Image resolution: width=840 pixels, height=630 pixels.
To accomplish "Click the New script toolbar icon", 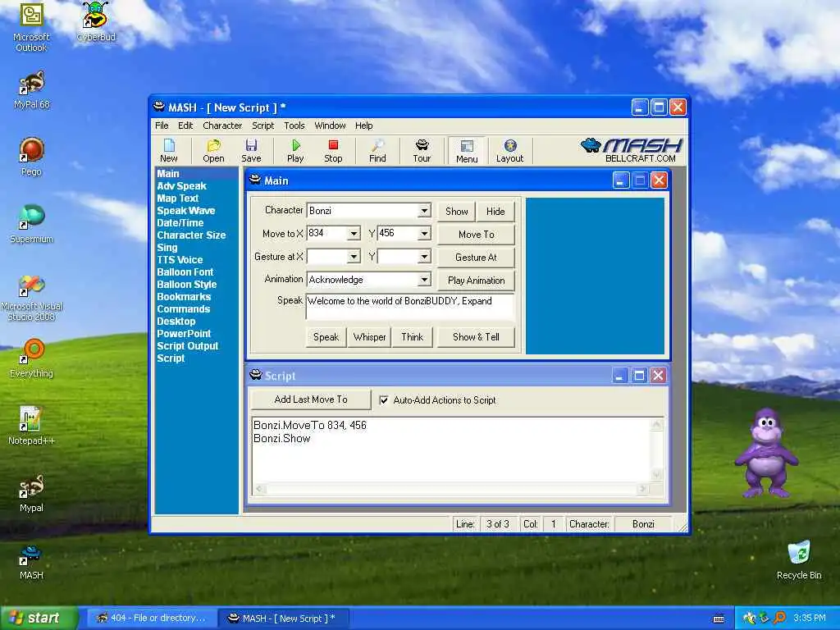I will pos(169,151).
